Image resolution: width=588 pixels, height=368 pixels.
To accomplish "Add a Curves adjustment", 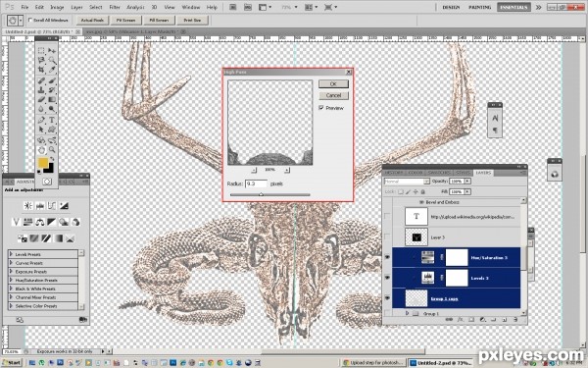I will pos(52,205).
